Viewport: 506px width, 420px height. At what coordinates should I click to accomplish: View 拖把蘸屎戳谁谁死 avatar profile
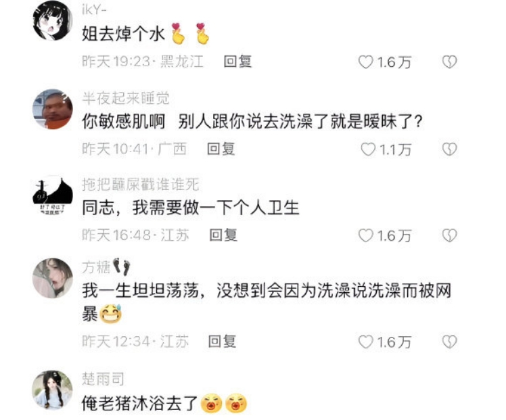(53, 195)
